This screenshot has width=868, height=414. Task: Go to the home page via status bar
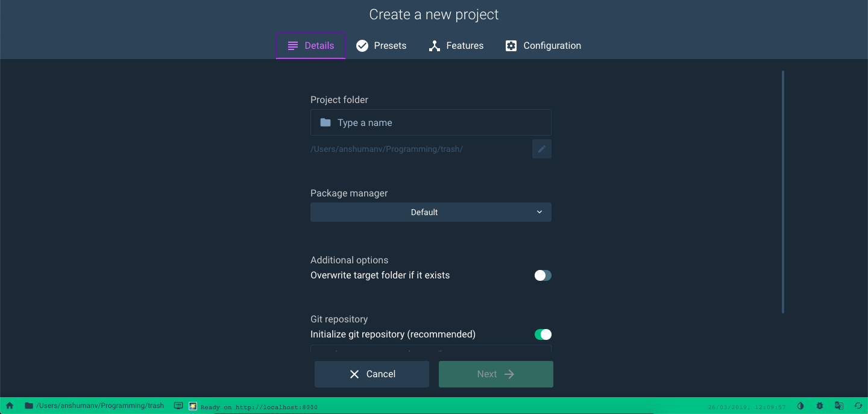[x=8, y=406]
